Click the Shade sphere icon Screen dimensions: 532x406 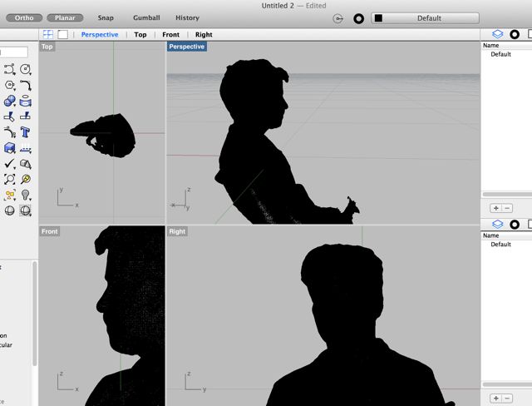pos(9,210)
